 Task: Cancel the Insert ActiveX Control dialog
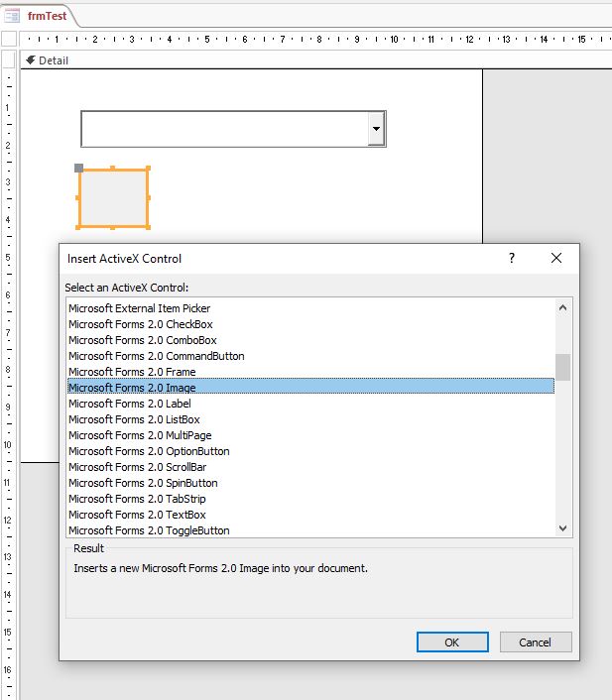[x=536, y=642]
